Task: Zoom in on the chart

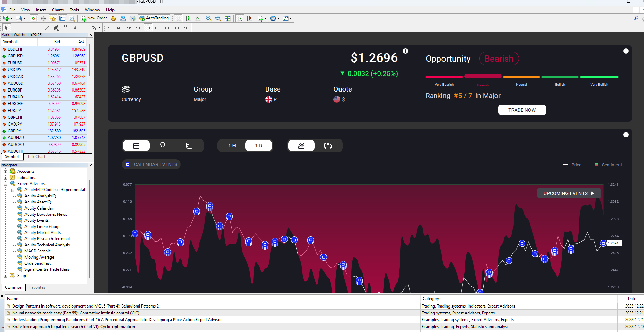Action: (208, 18)
